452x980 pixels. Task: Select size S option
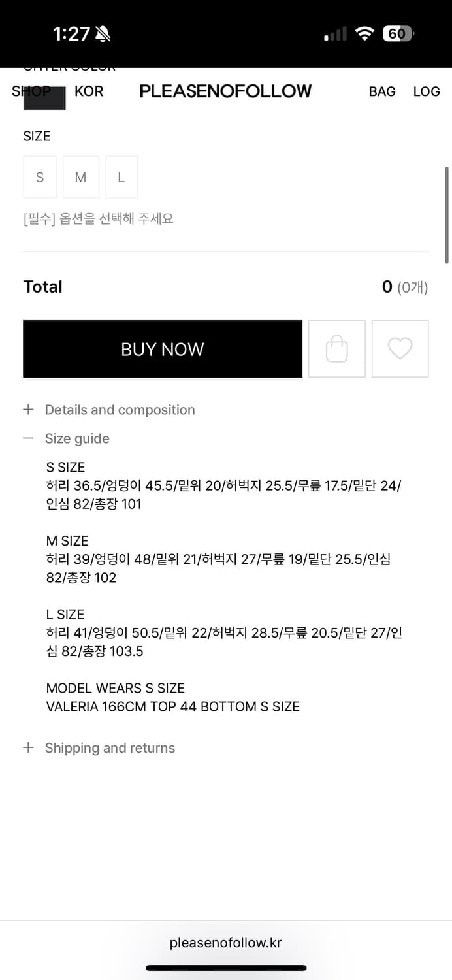pos(39,176)
